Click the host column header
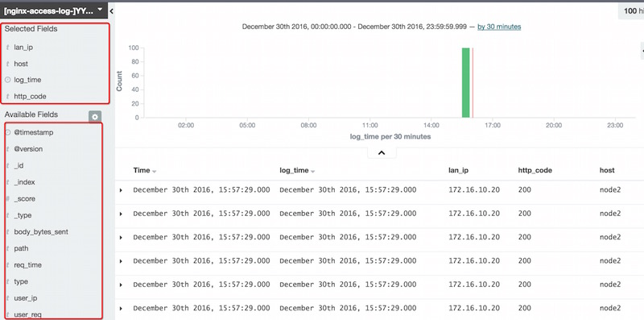Screen dimensions: 644x320 click(607, 170)
